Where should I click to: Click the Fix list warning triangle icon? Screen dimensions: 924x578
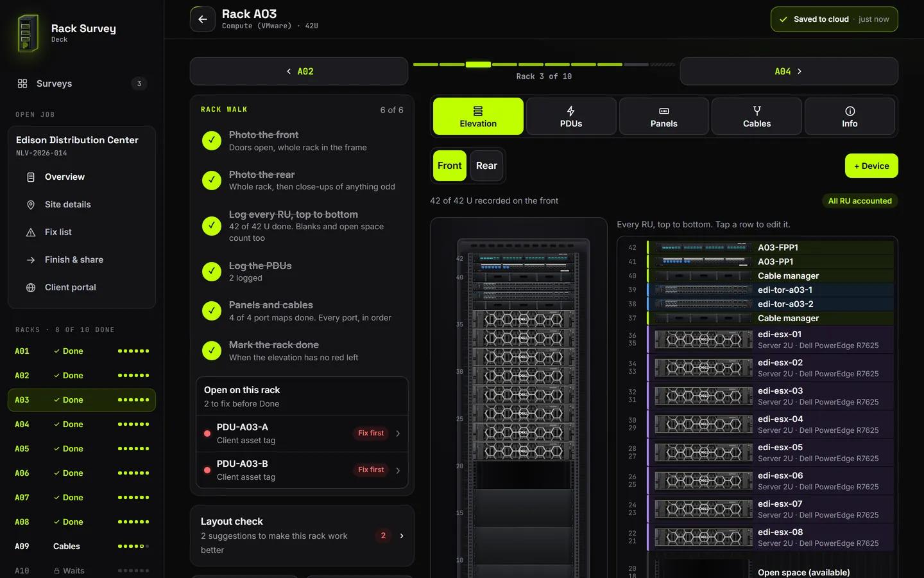[31, 232]
